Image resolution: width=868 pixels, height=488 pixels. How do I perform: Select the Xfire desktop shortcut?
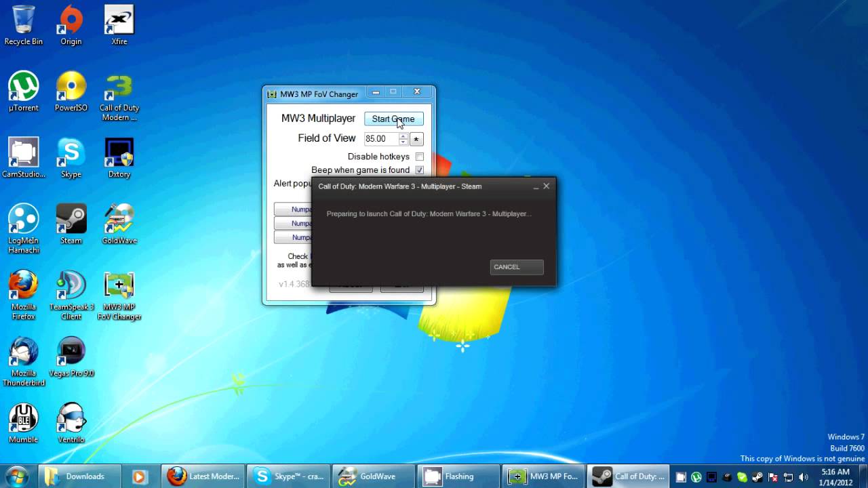click(119, 25)
